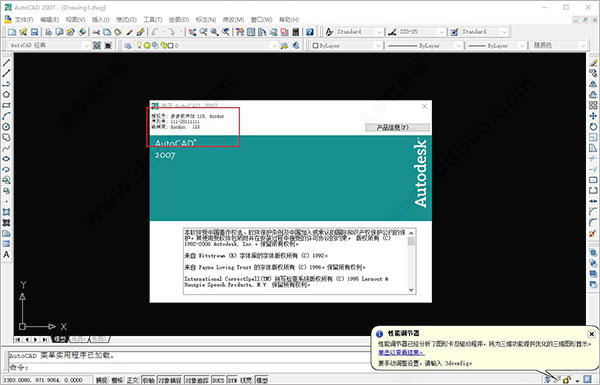Select the Rectangle tool
Image resolution: width=600 pixels, height=385 pixels.
click(x=7, y=105)
